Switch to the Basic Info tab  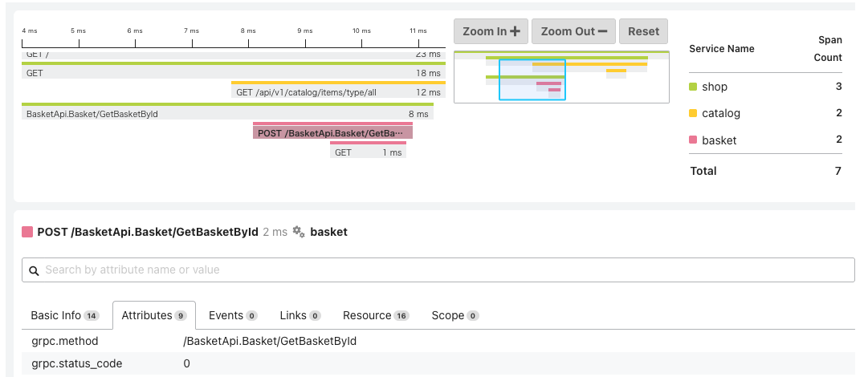click(64, 315)
